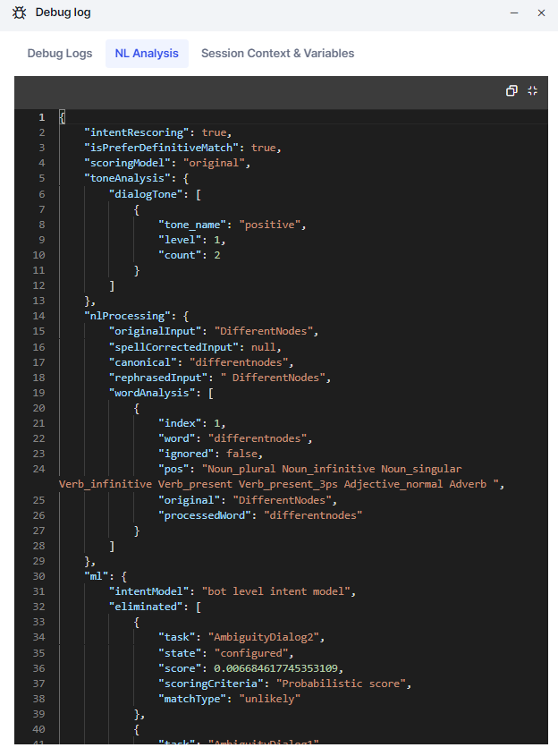This screenshot has width=558, height=756.
Task: Click line number 5 beside toneAnalysis
Action: coord(41,179)
